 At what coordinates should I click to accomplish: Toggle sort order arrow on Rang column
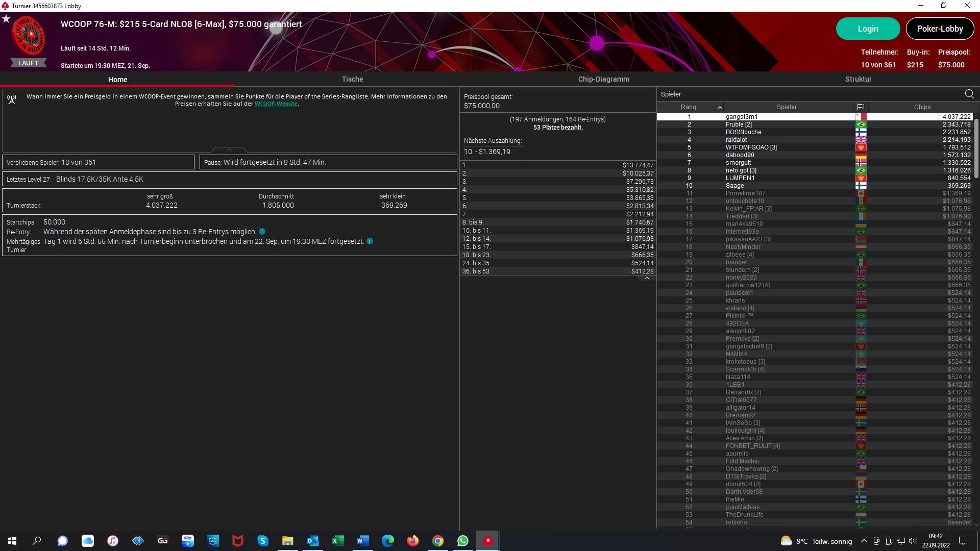pos(720,107)
